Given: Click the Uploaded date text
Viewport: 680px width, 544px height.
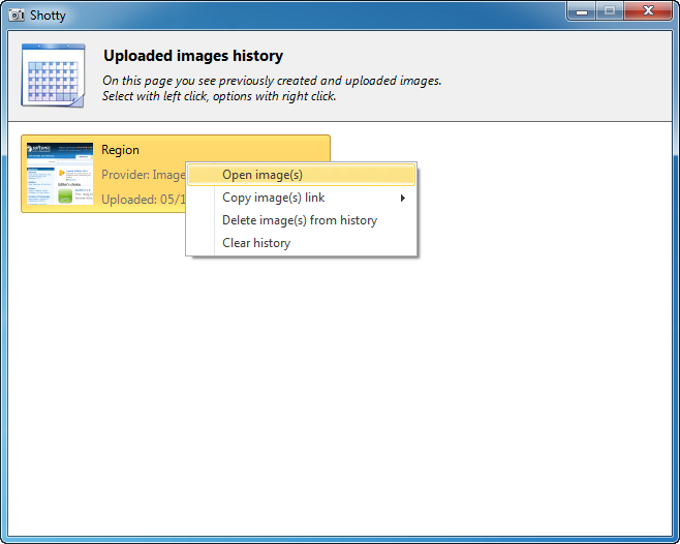Looking at the screenshot, I should click(143, 200).
